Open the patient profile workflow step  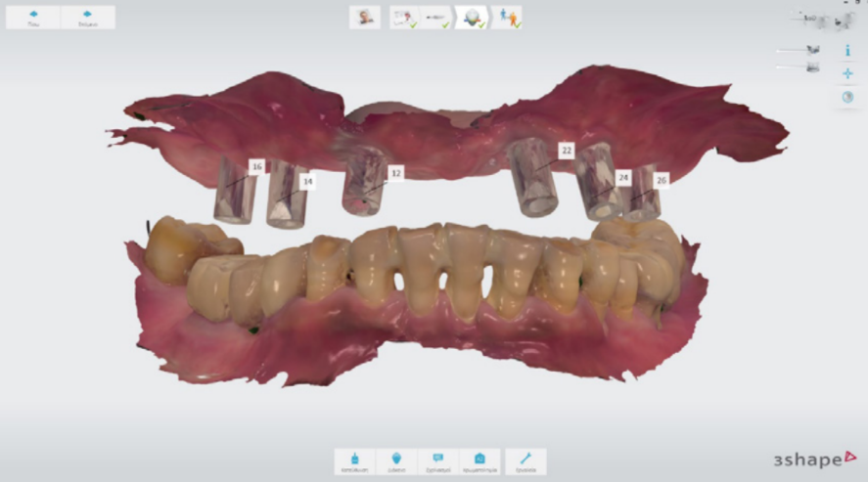[366, 18]
